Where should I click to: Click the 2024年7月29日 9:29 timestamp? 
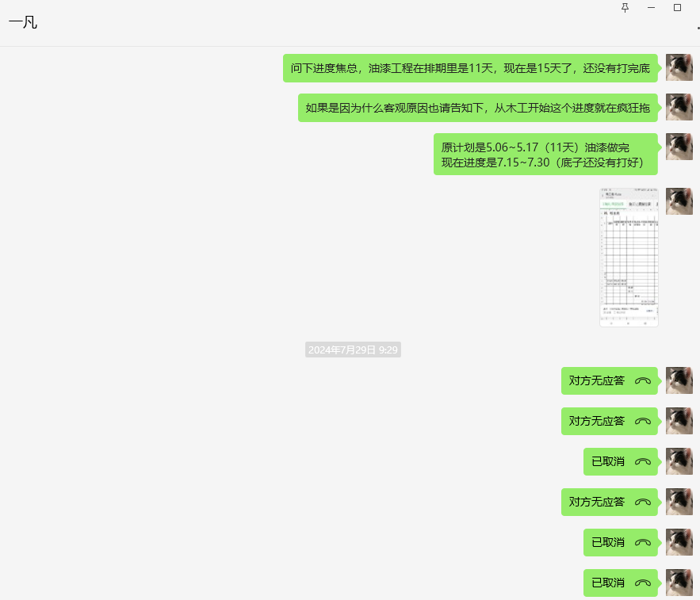tap(353, 350)
